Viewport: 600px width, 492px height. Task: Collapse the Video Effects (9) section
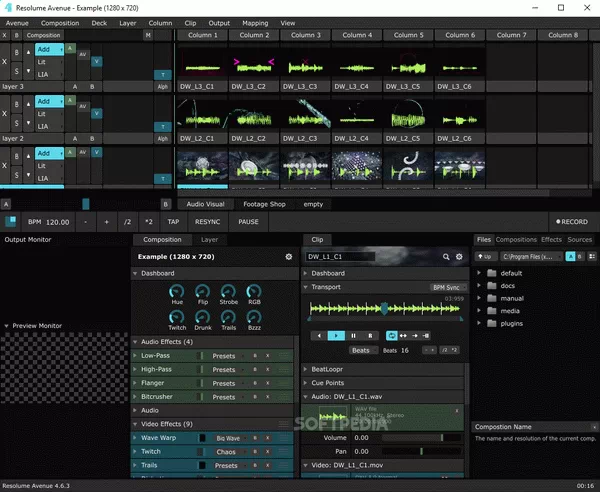click(135, 424)
